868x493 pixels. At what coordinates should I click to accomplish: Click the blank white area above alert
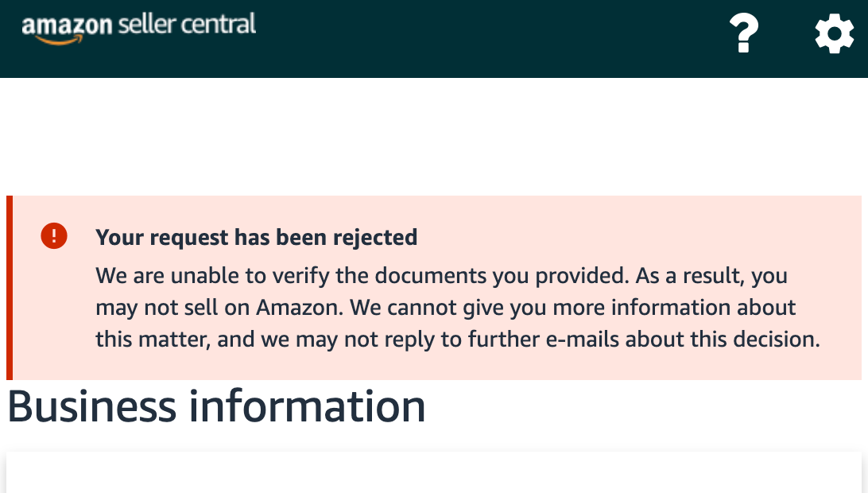[434, 136]
